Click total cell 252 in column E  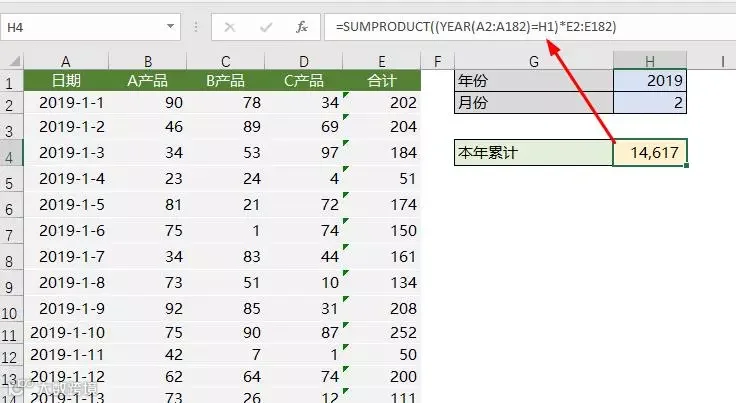(382, 333)
